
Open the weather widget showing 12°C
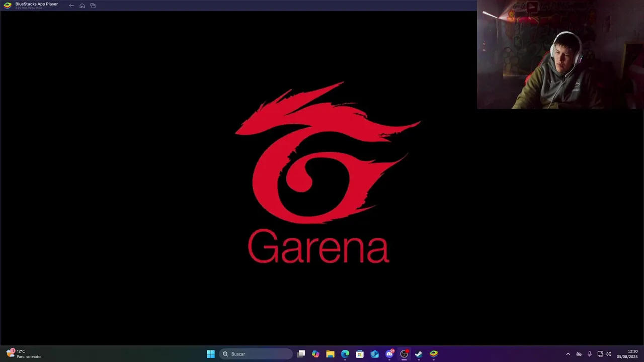(24, 354)
